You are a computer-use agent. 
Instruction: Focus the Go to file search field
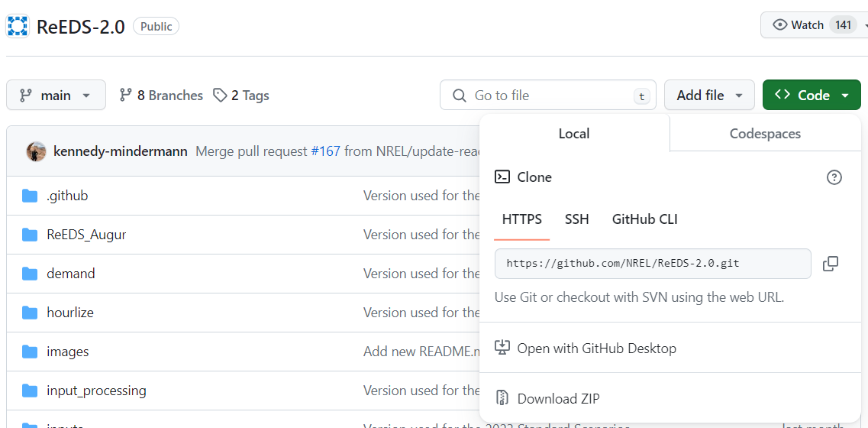tap(548, 96)
